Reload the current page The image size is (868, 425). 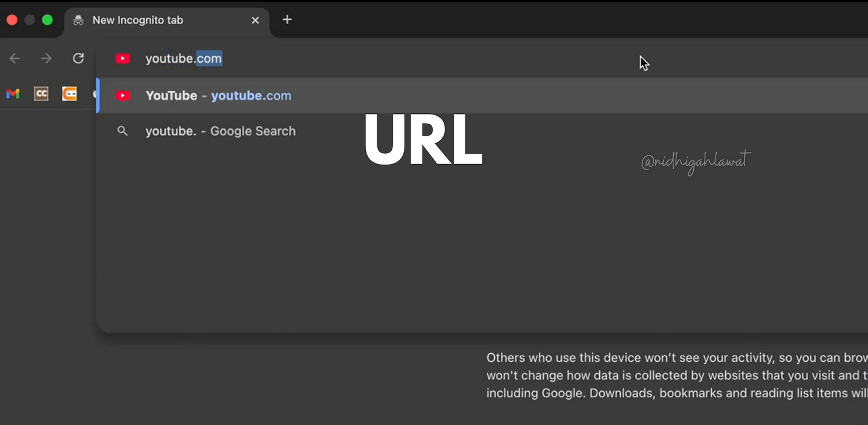78,58
